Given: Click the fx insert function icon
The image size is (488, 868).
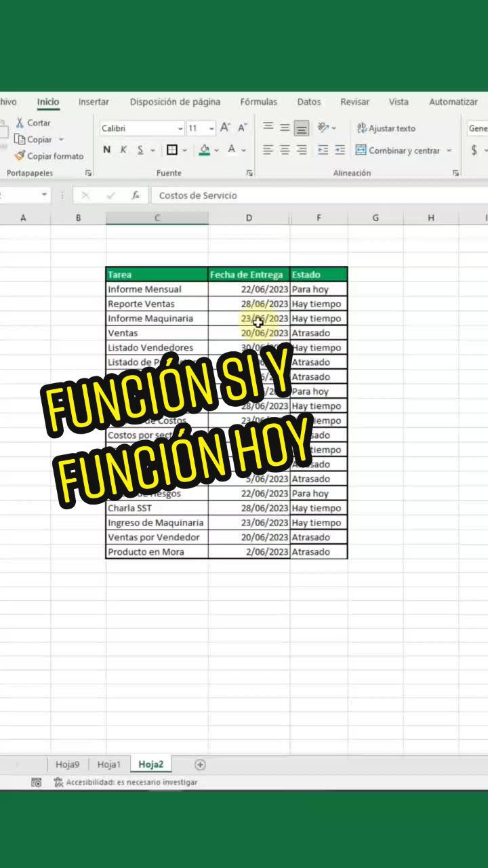Looking at the screenshot, I should 136,195.
